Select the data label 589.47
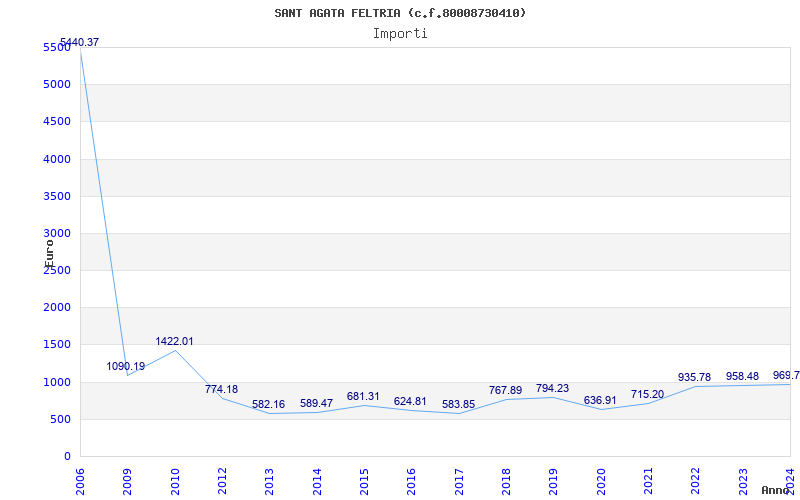 [x=316, y=403]
